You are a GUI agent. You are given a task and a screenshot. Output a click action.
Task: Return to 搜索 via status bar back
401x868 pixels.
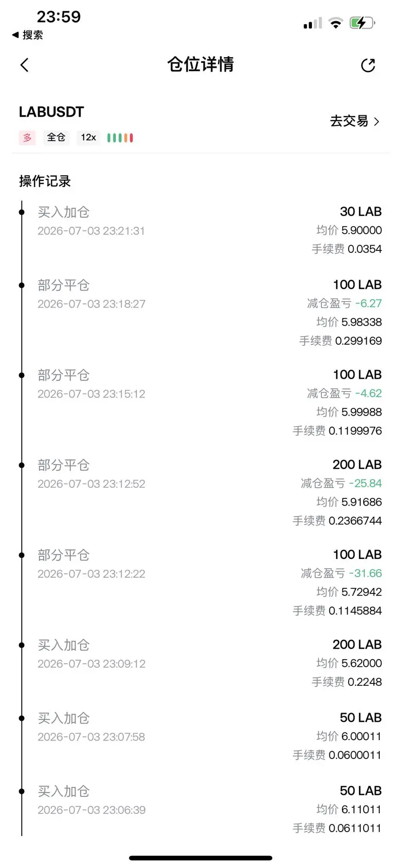click(x=28, y=35)
